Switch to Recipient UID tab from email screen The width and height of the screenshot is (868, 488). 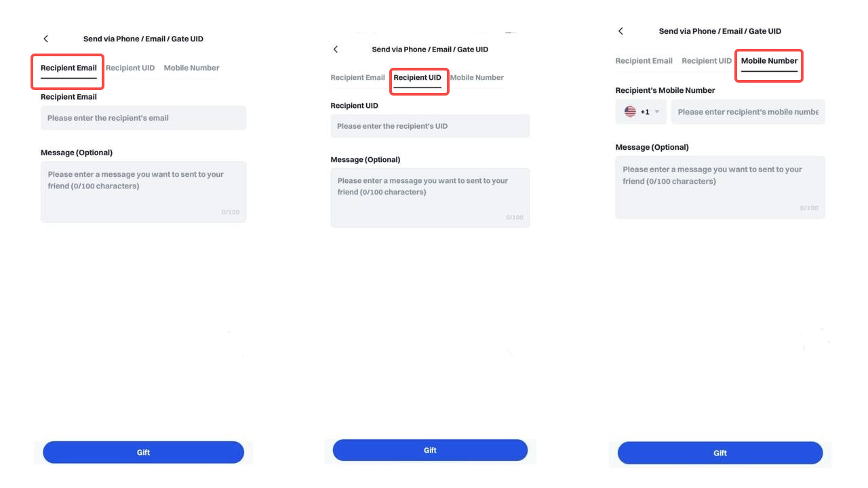pos(130,68)
